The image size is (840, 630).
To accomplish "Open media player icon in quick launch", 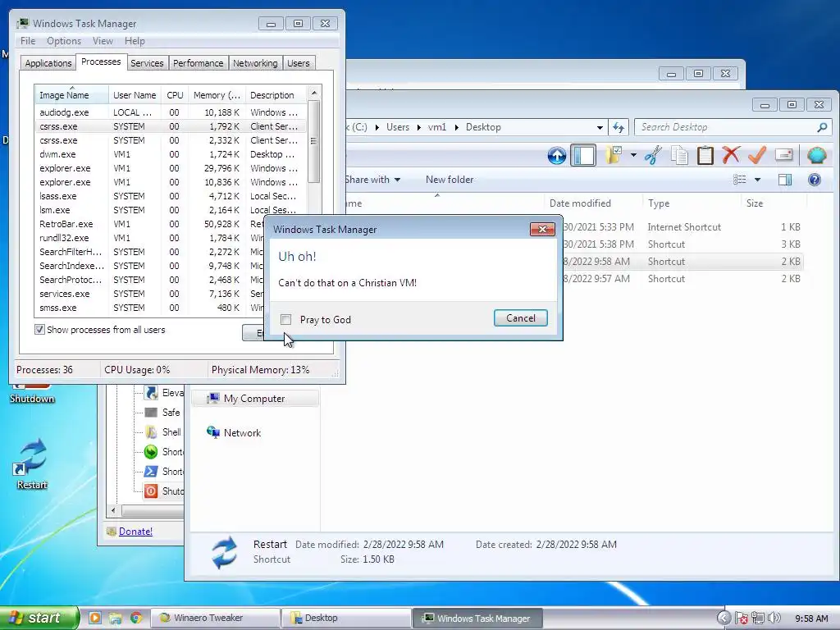I will click(95, 618).
